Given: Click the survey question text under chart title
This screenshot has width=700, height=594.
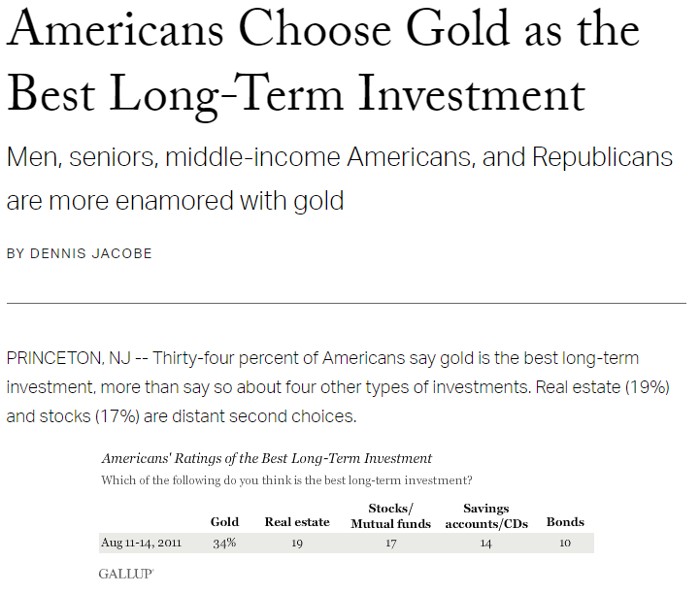Looking at the screenshot, I should coord(286,480).
